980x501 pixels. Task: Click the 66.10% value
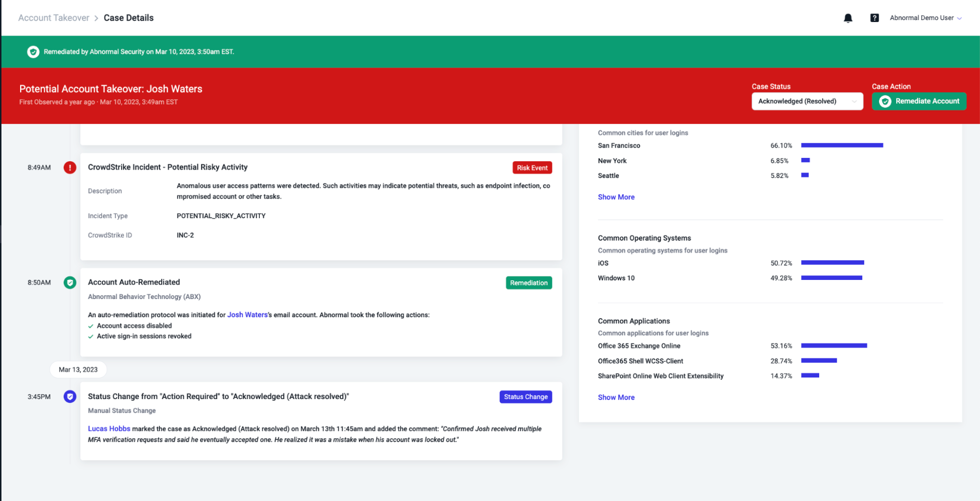(x=781, y=146)
